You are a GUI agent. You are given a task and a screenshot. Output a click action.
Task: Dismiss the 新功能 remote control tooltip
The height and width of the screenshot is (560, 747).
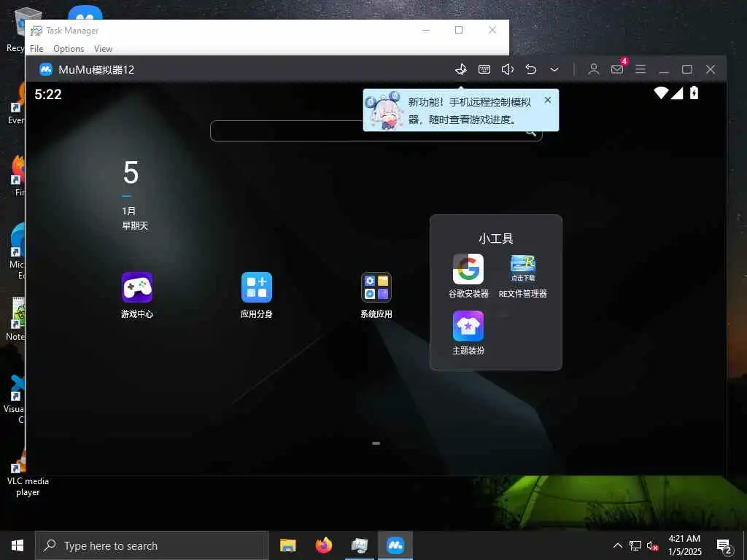pos(548,100)
